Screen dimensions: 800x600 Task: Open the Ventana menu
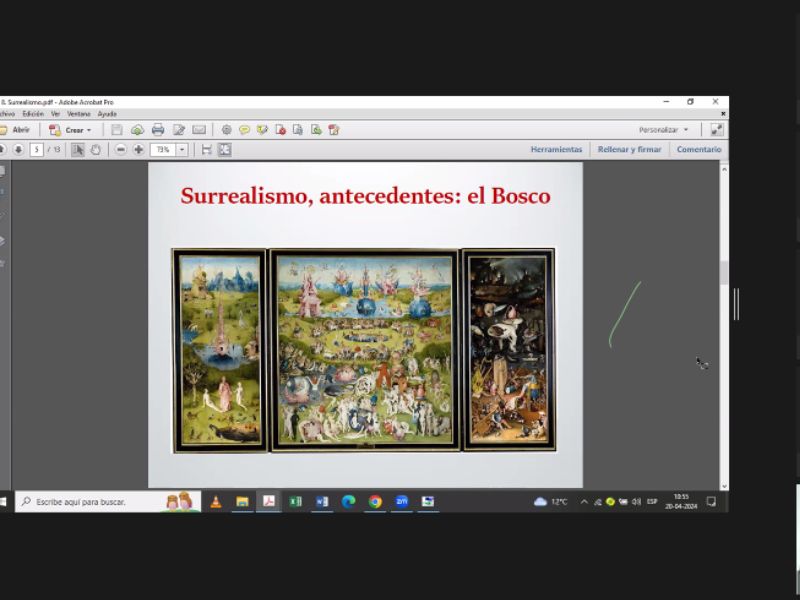point(79,114)
